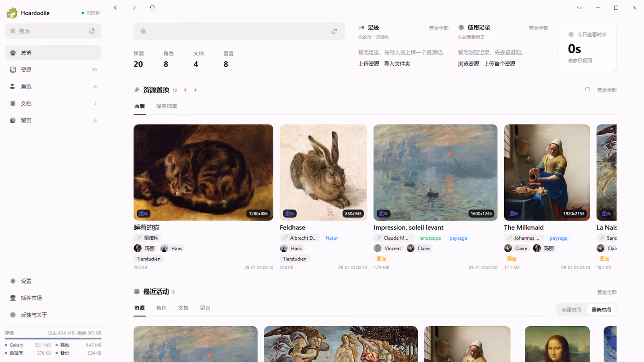This screenshot has height=362, width=644.
Task: Open the 文档 sidebar entry with document icon
Action: (53, 103)
